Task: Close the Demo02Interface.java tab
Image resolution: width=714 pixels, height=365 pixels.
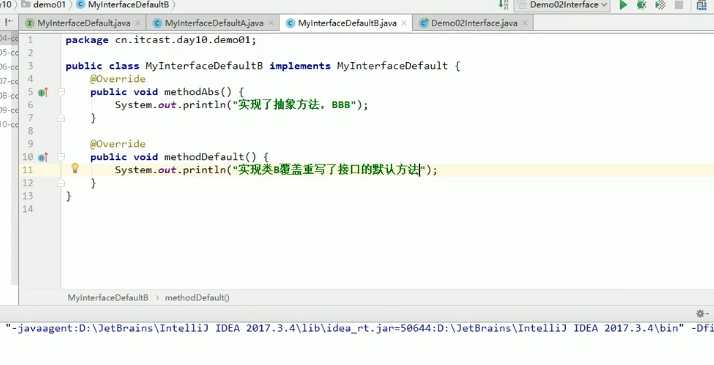Action: click(x=525, y=23)
